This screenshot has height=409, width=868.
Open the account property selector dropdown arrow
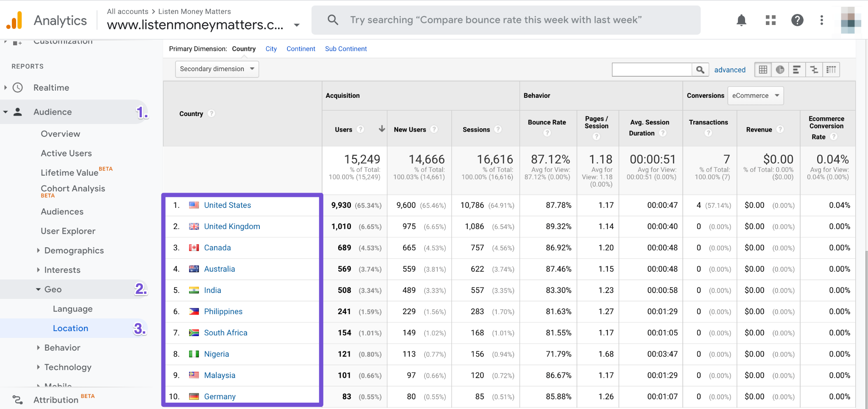tap(297, 25)
